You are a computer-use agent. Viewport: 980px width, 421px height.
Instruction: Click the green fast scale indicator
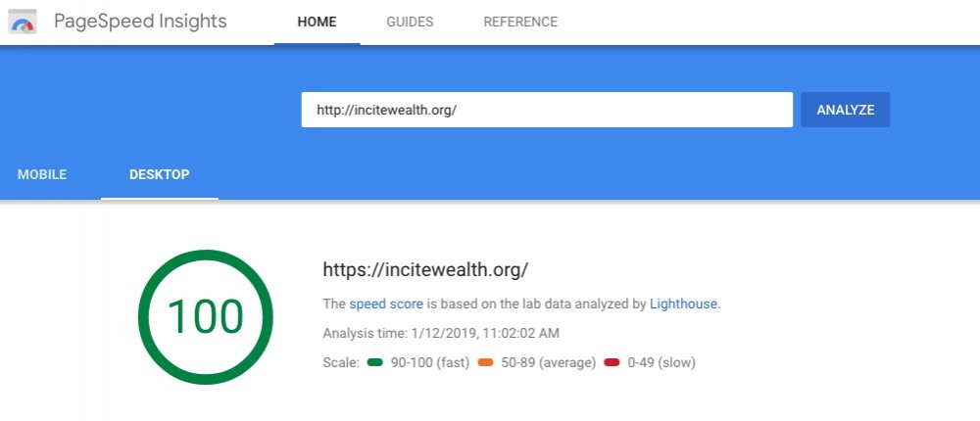tap(375, 362)
